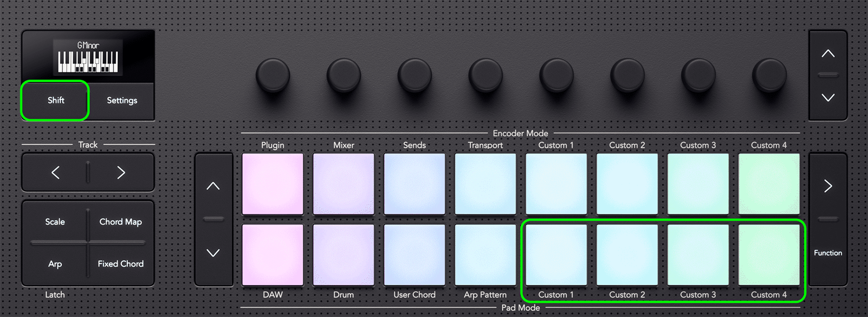The image size is (868, 317).
Task: Select the Track right arrow
Action: coord(121,172)
